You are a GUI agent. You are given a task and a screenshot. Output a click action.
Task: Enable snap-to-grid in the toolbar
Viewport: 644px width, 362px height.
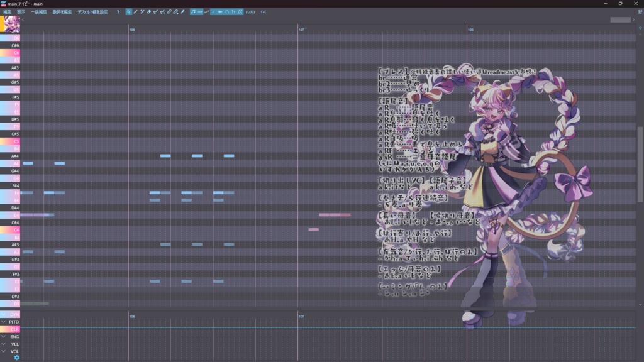pyautogui.click(x=241, y=11)
